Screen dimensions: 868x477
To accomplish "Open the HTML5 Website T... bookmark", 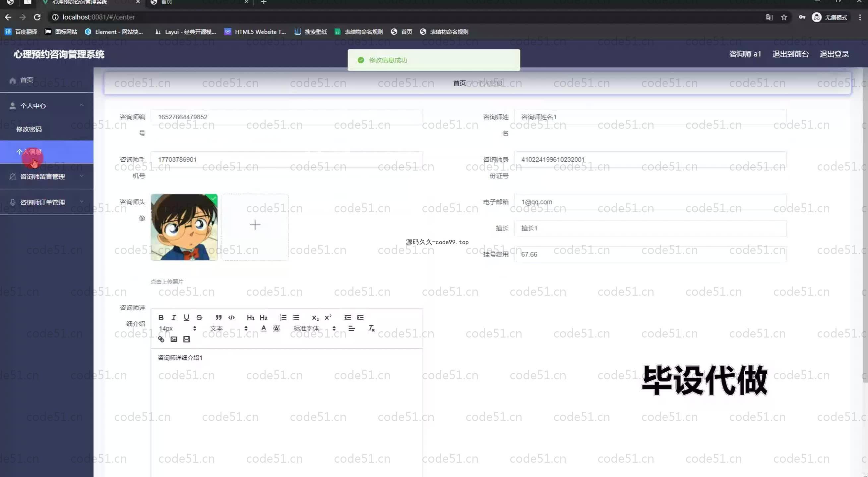I will click(255, 32).
